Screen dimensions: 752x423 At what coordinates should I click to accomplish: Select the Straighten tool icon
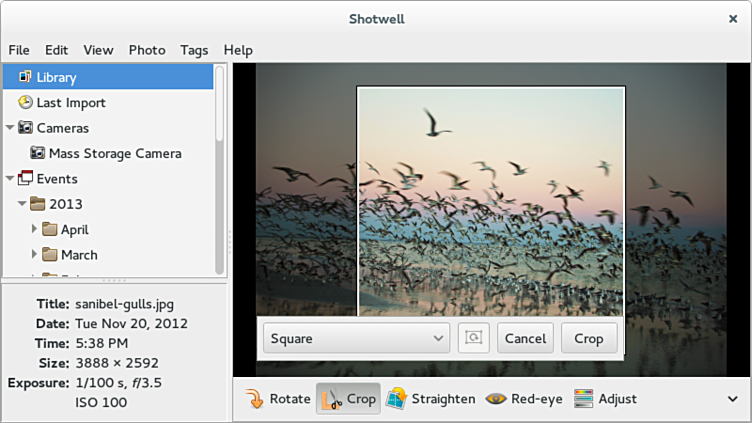click(397, 399)
